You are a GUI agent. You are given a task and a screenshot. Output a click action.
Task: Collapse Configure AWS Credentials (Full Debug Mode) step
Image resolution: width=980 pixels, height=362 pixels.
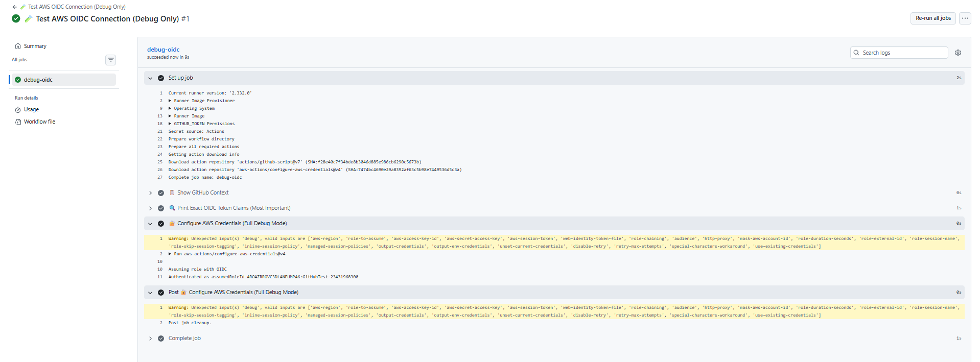pyautogui.click(x=150, y=224)
